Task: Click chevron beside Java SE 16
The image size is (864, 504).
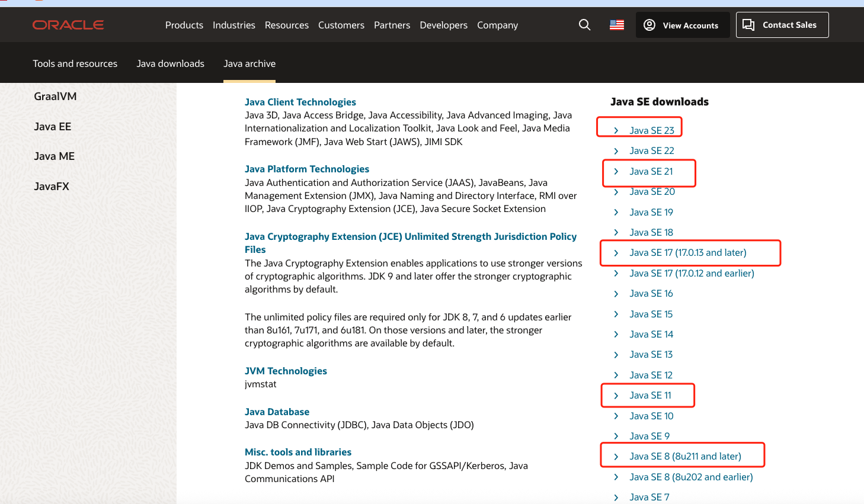Action: (x=616, y=294)
